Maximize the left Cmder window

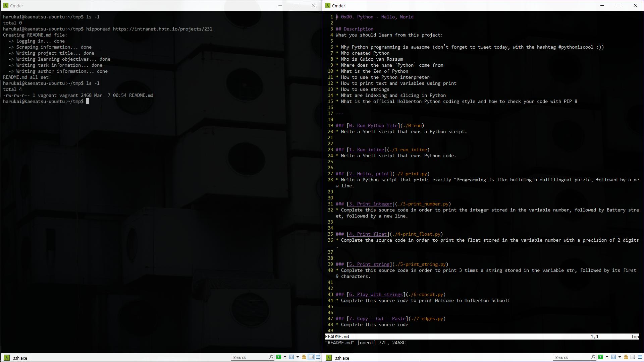pyautogui.click(x=297, y=5)
